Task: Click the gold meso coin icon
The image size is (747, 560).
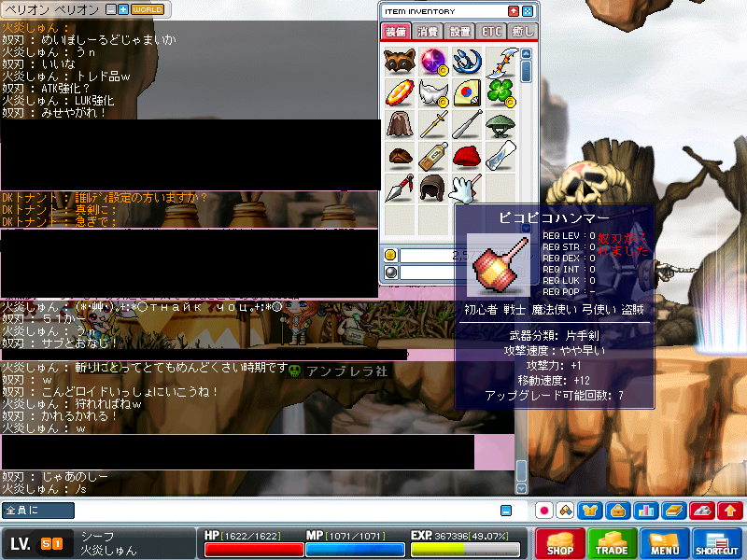Action: [x=390, y=255]
